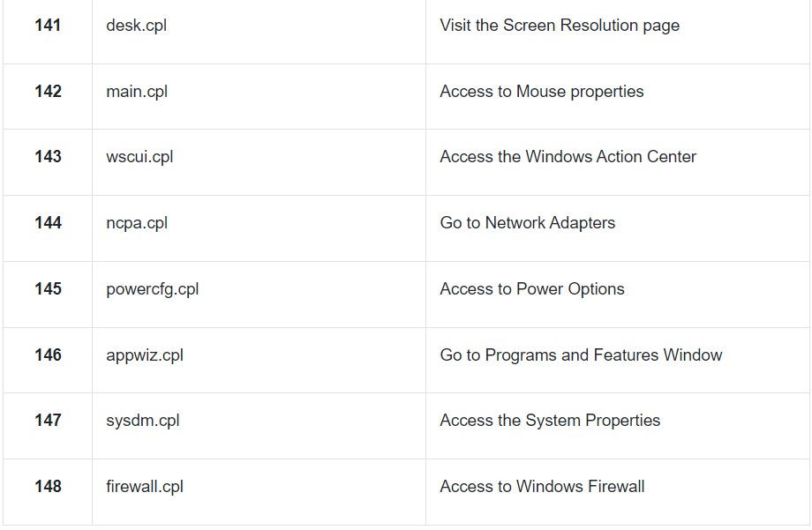Click 'Access the Windows Action Center' description

(568, 157)
